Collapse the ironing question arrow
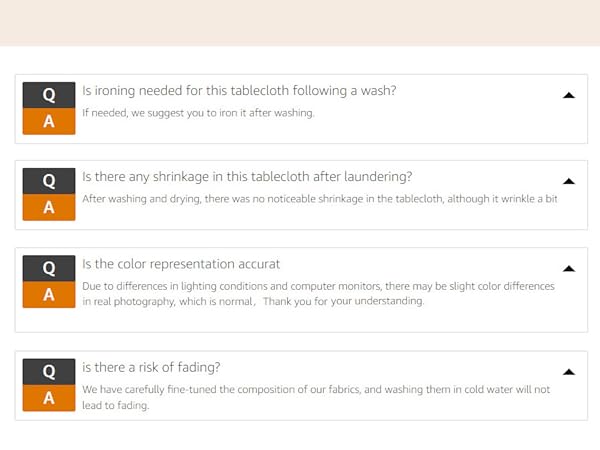Screen dimensions: 600x450 click(569, 95)
